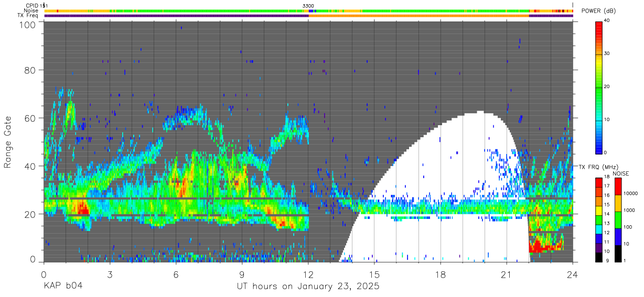Click the power scale value '40'
The width and height of the screenshot is (644, 297).
(607, 20)
